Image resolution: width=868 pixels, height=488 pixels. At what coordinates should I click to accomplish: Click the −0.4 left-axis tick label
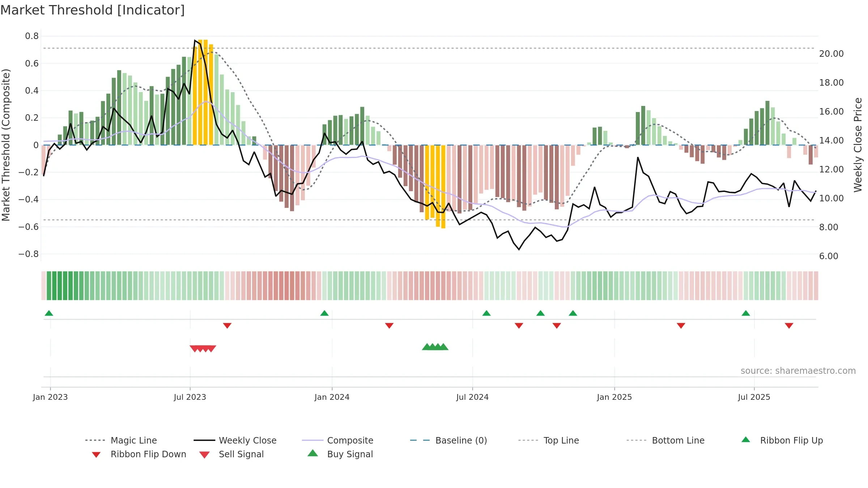point(29,199)
